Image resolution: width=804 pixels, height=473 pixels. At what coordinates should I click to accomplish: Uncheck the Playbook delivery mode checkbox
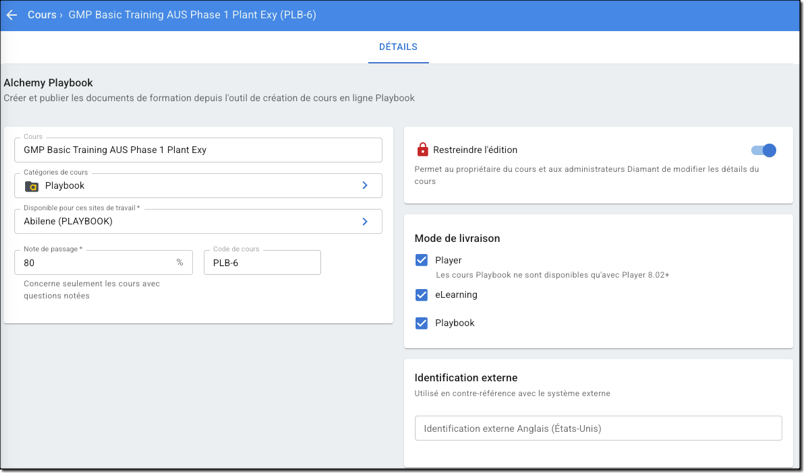coord(421,323)
